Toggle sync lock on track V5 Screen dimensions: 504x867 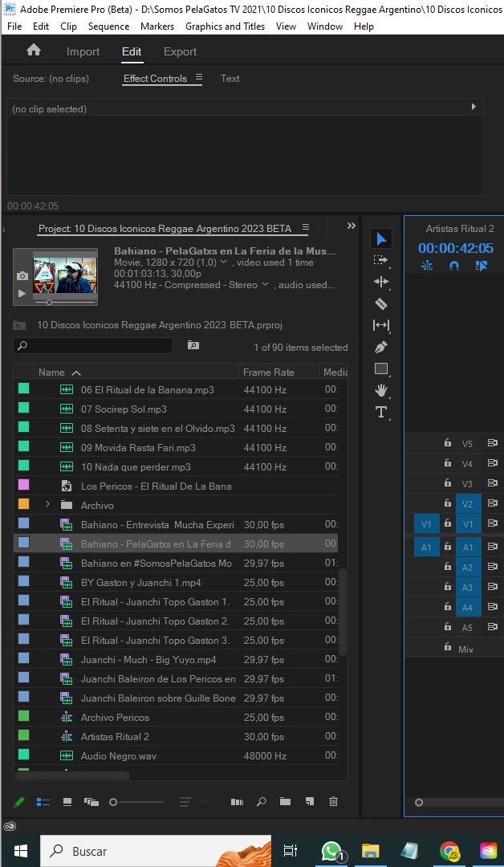[492, 443]
